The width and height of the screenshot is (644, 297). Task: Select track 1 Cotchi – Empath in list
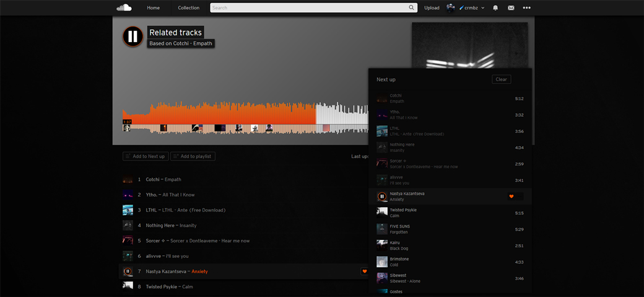(242, 179)
